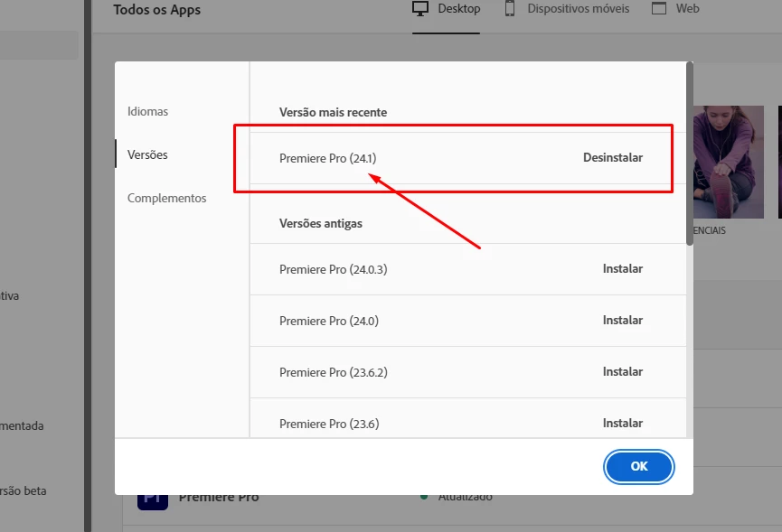Install Premiere Pro 23.6
Viewport: 782px width, 532px height.
click(622, 423)
